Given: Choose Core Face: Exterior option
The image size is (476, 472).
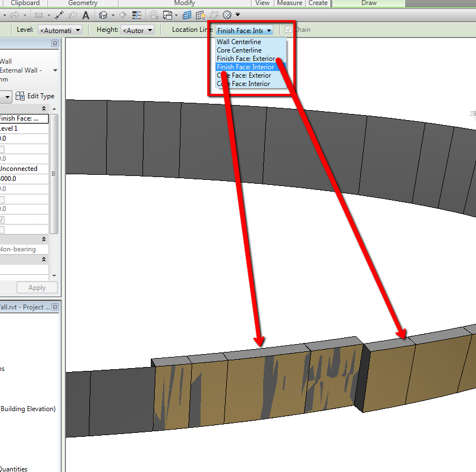Looking at the screenshot, I should tap(244, 75).
